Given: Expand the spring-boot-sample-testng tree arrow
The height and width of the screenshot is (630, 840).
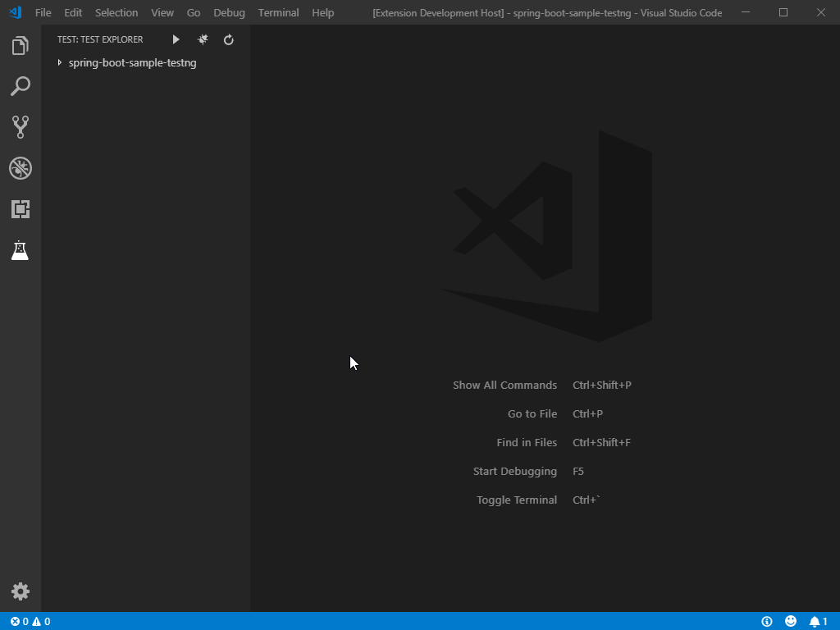Looking at the screenshot, I should coord(59,62).
